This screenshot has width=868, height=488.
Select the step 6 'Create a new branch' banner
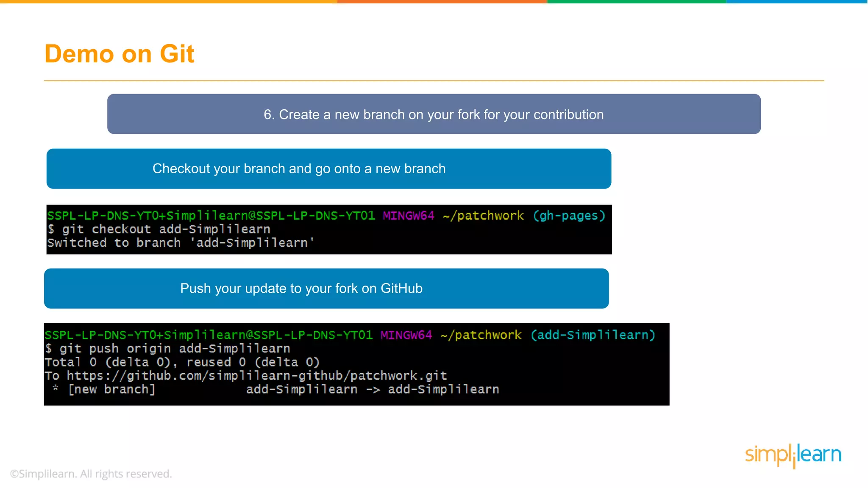434,114
